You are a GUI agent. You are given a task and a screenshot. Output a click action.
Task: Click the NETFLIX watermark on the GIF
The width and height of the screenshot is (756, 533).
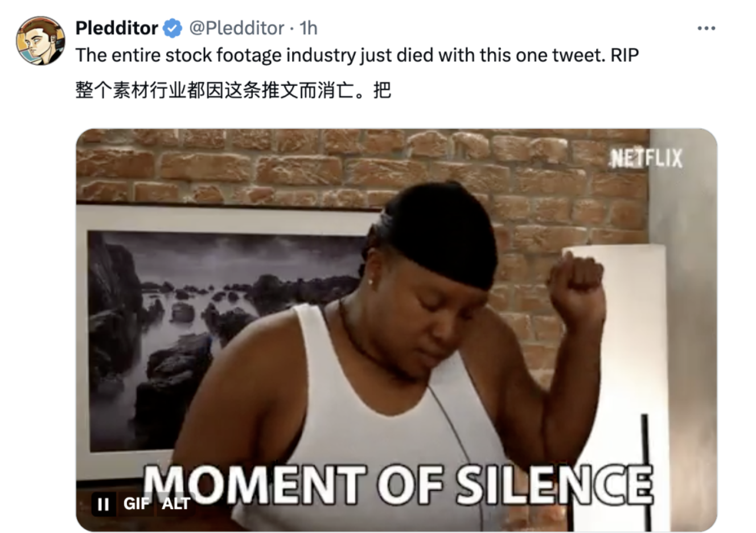[646, 158]
